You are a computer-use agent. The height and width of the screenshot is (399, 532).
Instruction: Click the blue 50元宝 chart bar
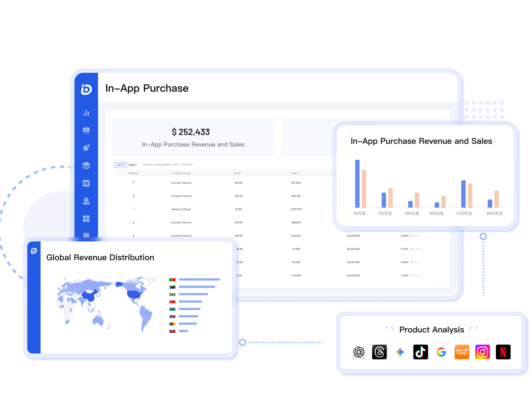click(357, 183)
